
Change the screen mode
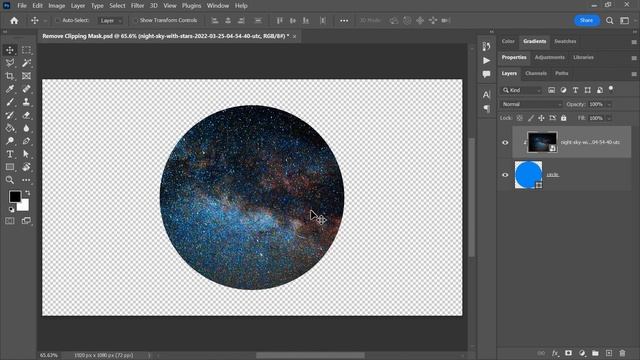[x=26, y=221]
